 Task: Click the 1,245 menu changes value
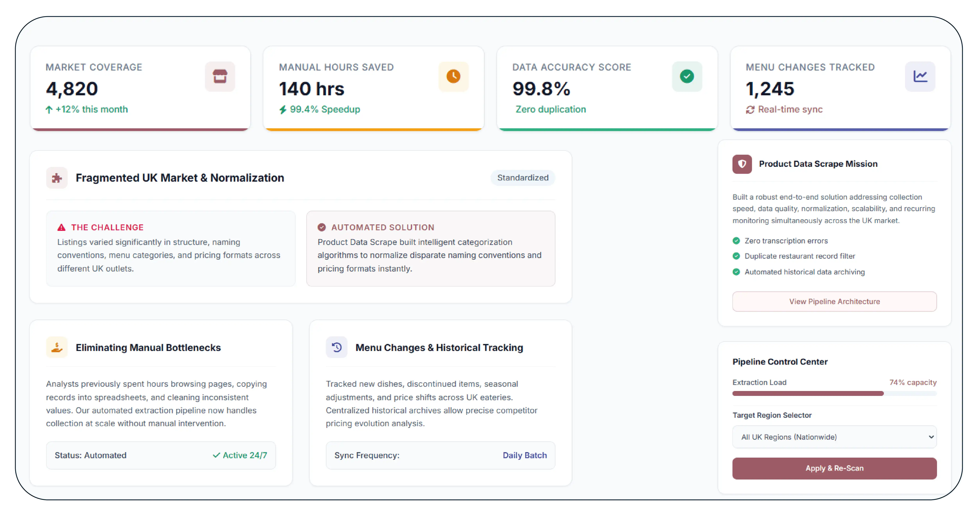(770, 89)
